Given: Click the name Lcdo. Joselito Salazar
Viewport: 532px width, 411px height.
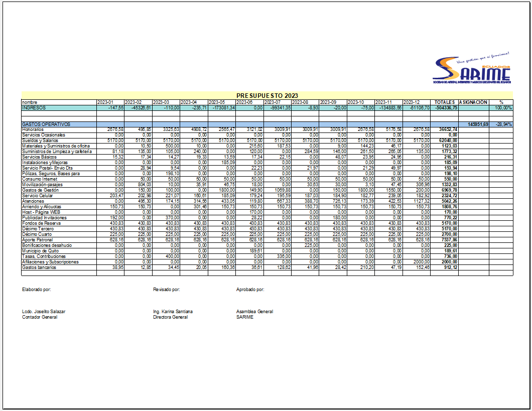Looking at the screenshot, I should (44, 311).
